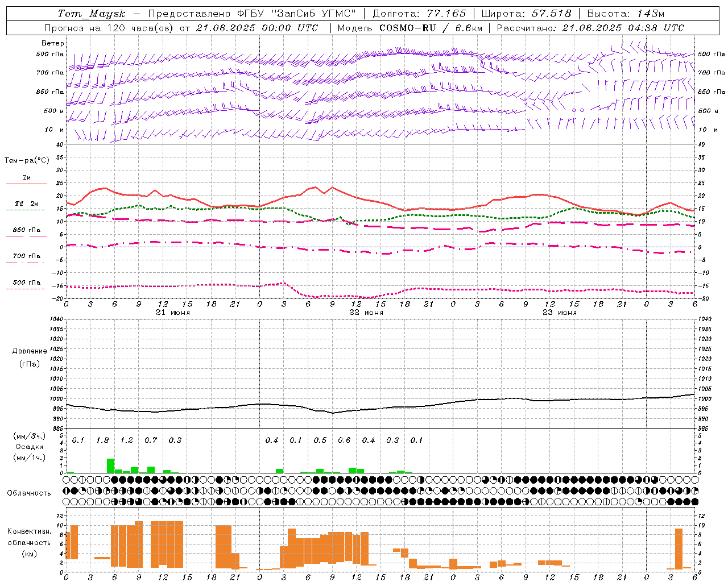This screenshot has width=728, height=582.
Task: Click the pink dash-dot legend line under 700 гПа
Action: coord(26,263)
